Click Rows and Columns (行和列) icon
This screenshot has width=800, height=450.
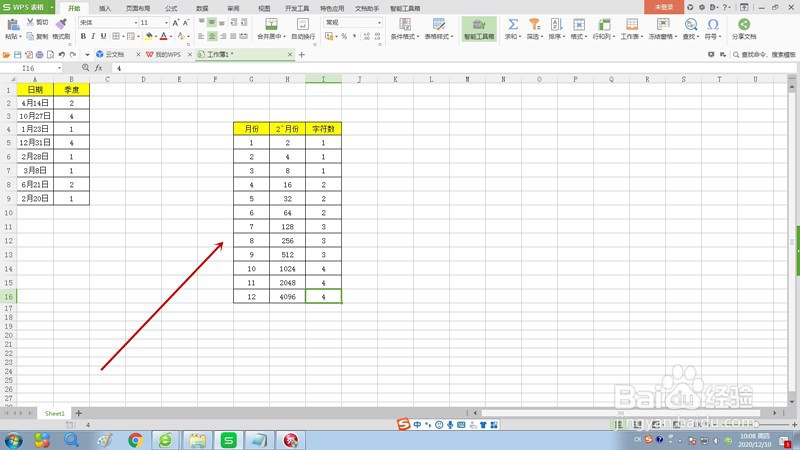coord(604,24)
